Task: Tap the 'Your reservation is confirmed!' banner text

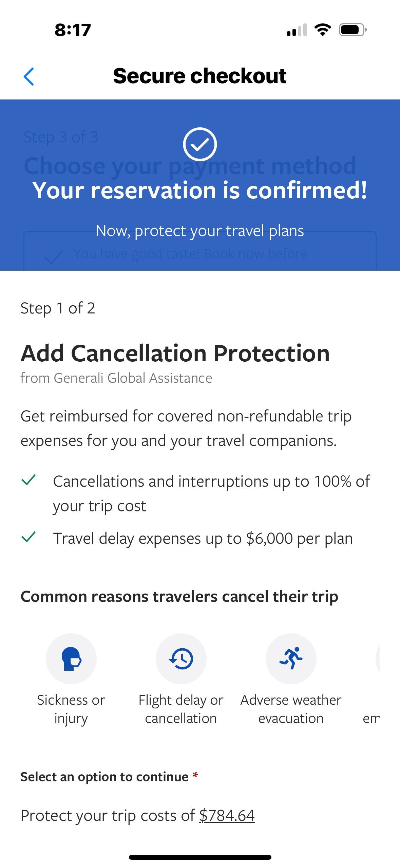Action: (x=200, y=190)
